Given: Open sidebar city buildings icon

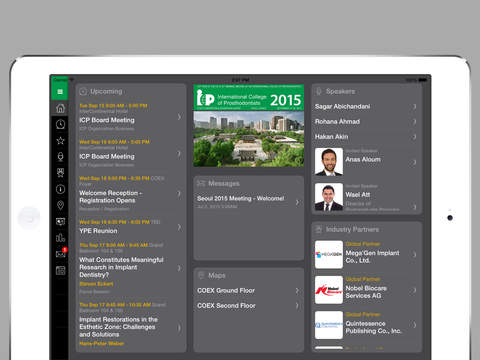Looking at the screenshot, I should click(x=60, y=238).
